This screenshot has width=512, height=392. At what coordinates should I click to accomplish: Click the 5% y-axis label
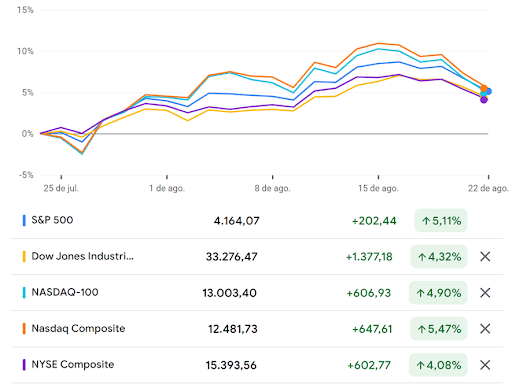(28, 93)
